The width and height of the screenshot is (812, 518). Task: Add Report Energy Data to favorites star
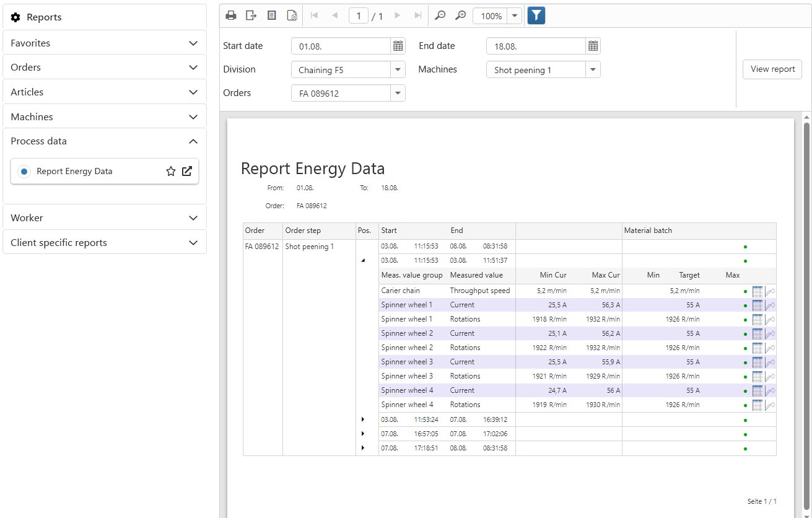(171, 172)
